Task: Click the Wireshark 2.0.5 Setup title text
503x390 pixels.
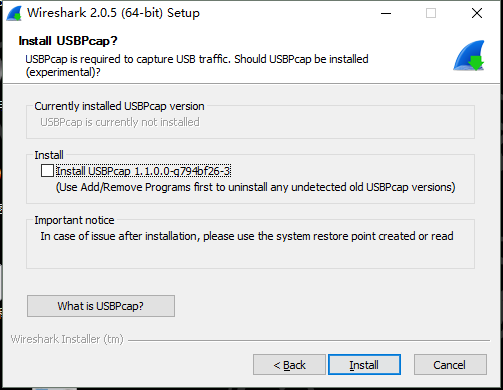Action: click(113, 13)
